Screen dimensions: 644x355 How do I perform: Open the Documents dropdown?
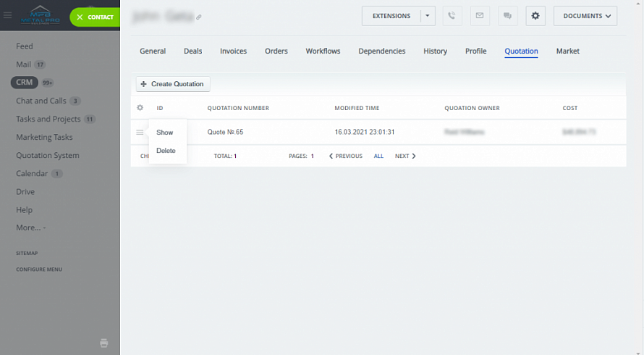pos(585,16)
